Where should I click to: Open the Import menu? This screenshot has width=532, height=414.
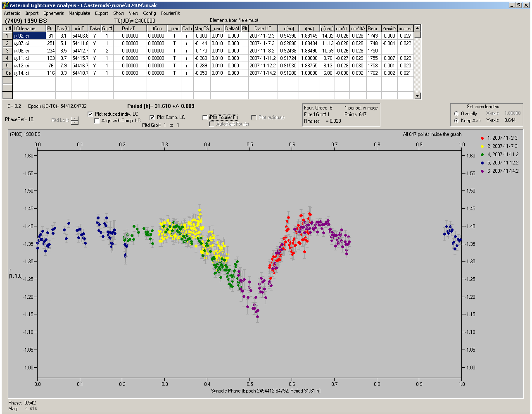coord(32,13)
